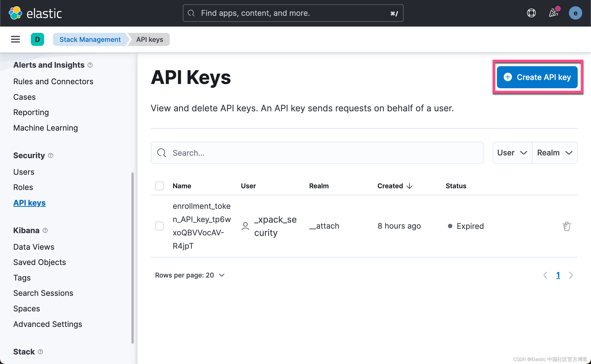Toggle the select-all checkbox in table header
Screen dimensions: 591x364
[x=159, y=186]
